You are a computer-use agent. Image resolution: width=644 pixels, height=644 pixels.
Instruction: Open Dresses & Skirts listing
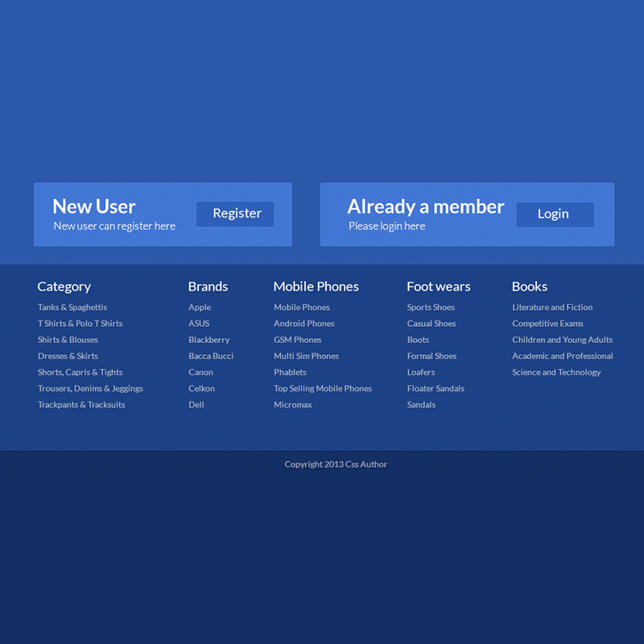click(68, 356)
